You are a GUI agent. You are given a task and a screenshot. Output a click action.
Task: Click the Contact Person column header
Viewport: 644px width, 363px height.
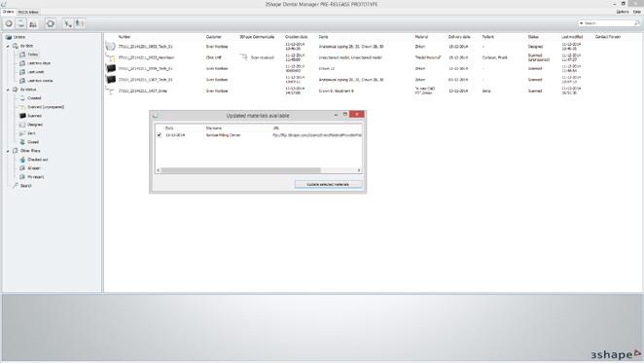click(608, 37)
